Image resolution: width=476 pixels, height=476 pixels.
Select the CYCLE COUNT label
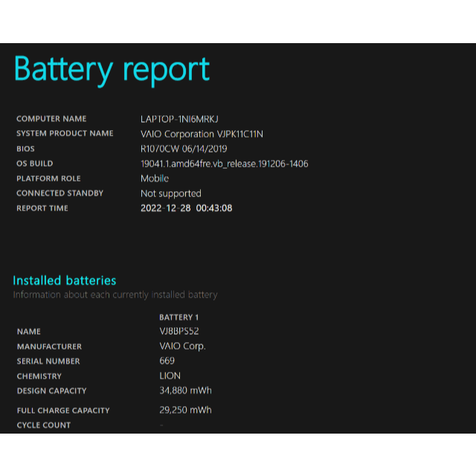click(x=44, y=425)
